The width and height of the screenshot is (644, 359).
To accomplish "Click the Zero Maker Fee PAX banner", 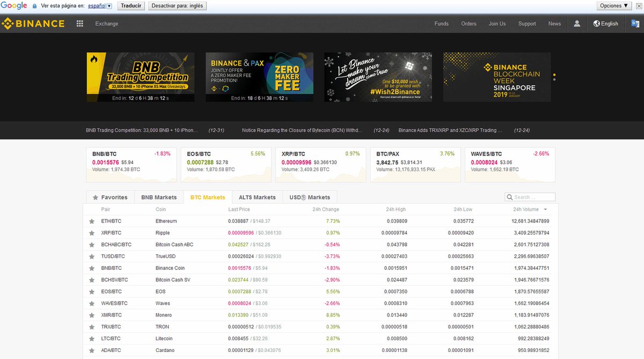I will coord(260,77).
